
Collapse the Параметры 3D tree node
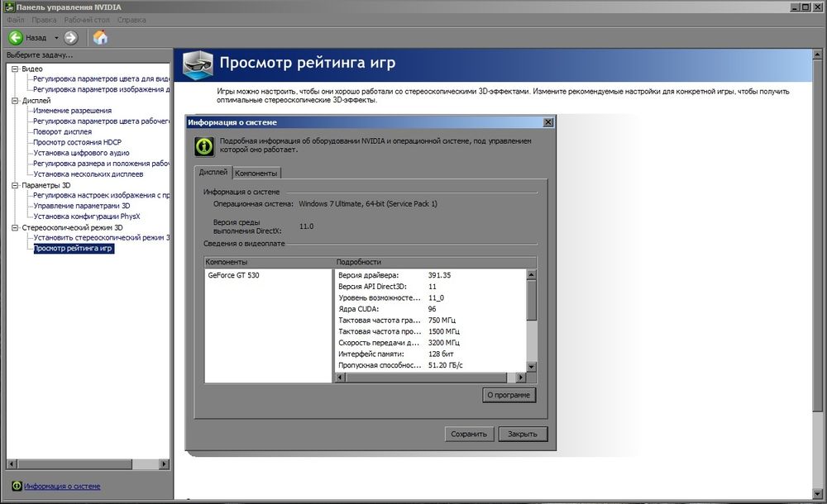coord(15,186)
